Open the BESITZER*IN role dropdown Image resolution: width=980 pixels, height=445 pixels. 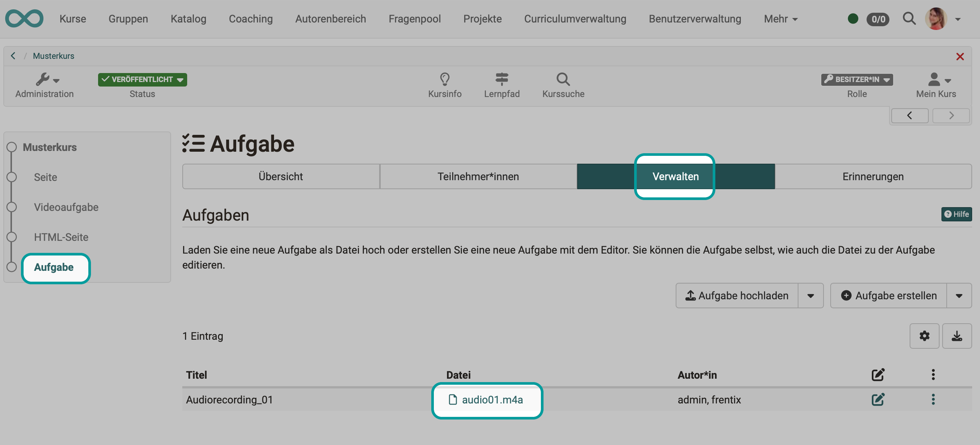857,79
